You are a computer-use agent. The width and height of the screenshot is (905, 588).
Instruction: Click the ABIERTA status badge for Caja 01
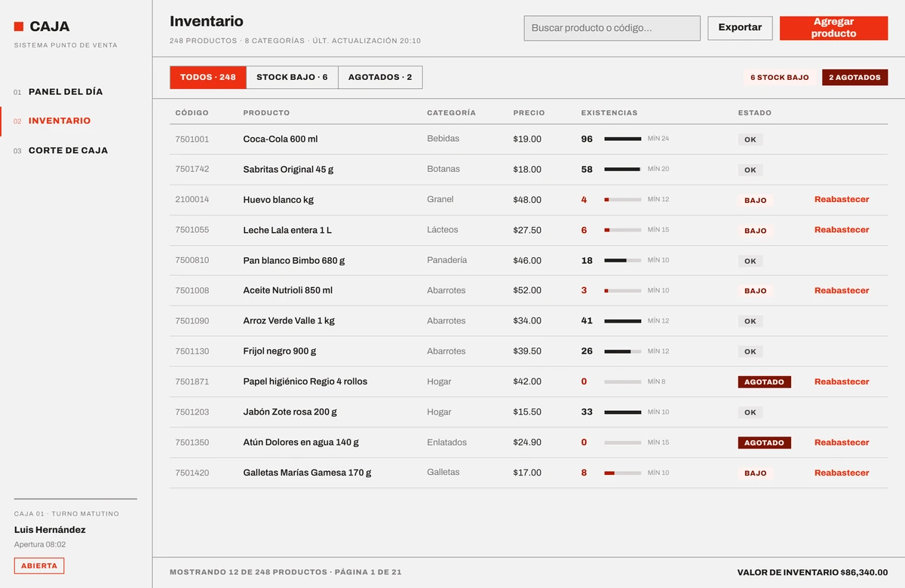(39, 566)
